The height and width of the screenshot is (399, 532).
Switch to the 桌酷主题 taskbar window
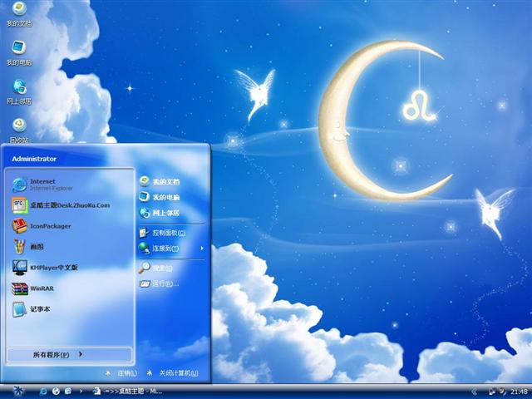pyautogui.click(x=129, y=391)
